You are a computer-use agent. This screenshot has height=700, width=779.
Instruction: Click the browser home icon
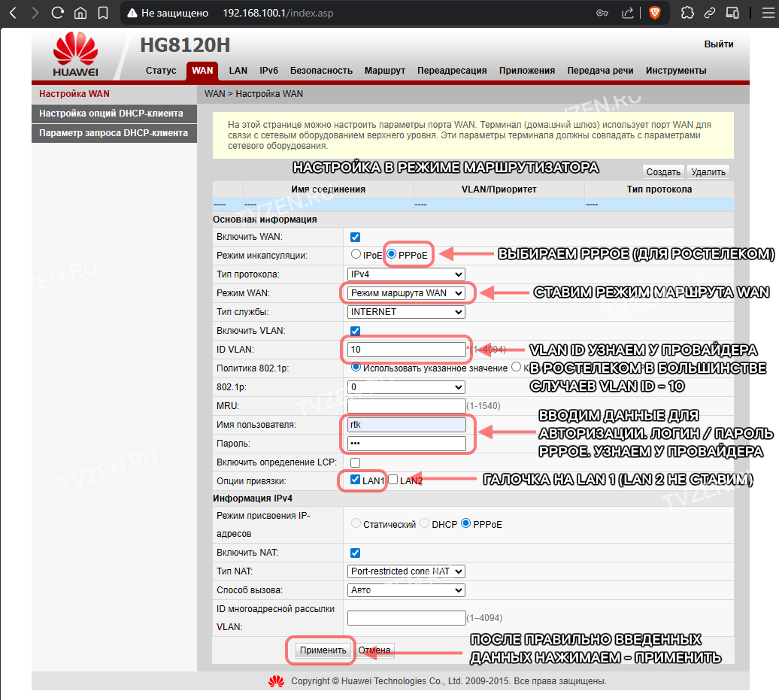pos(80,13)
